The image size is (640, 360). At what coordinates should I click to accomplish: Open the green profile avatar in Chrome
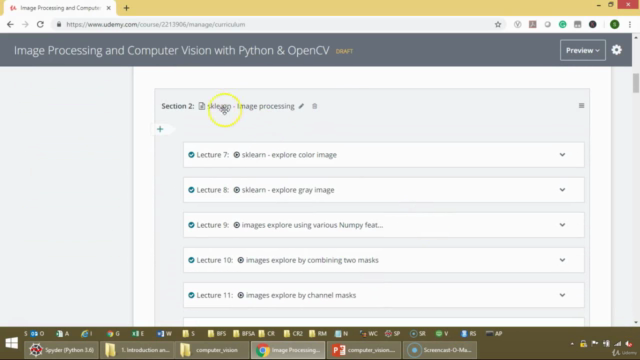coord(614,24)
